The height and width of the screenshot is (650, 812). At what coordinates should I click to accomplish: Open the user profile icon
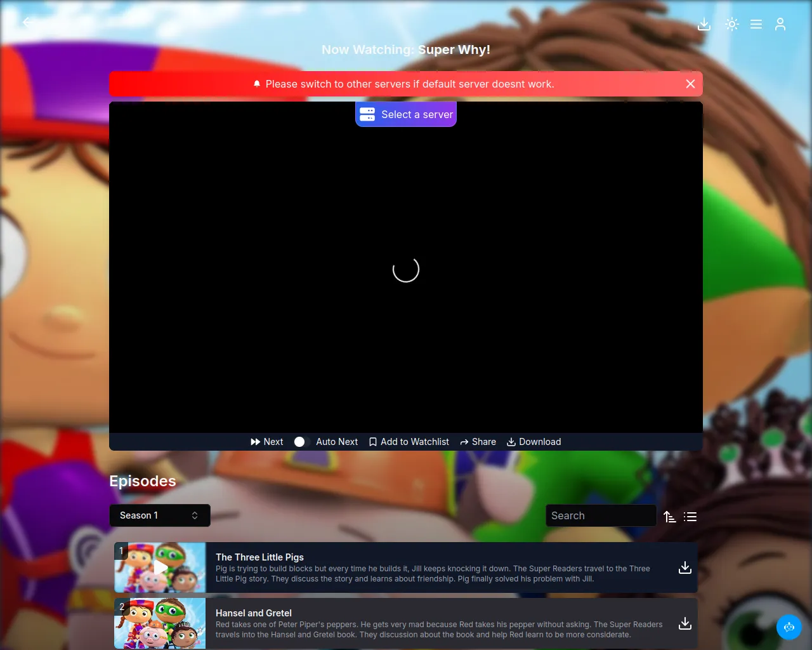pos(780,24)
